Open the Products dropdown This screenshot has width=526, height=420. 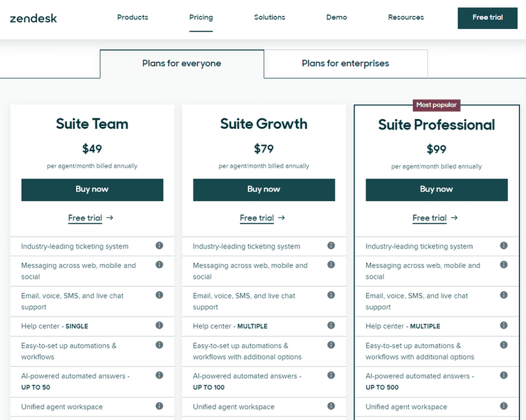(132, 18)
